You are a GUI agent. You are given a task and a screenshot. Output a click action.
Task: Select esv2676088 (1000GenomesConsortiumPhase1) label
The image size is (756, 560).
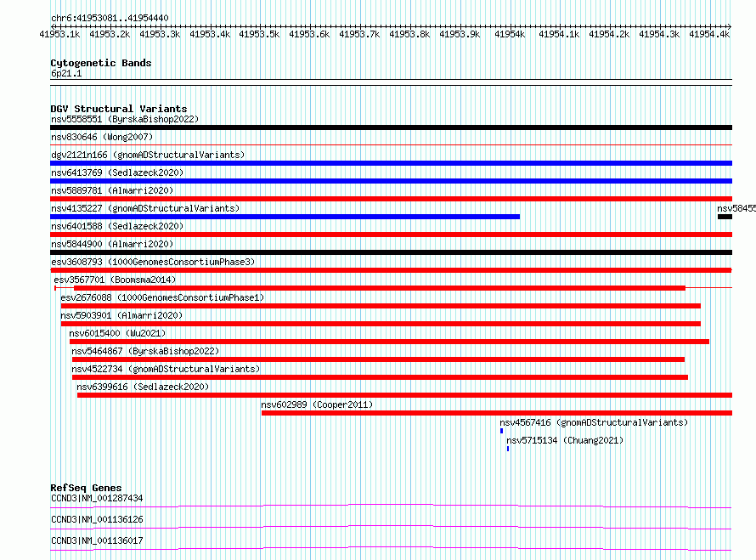(162, 297)
